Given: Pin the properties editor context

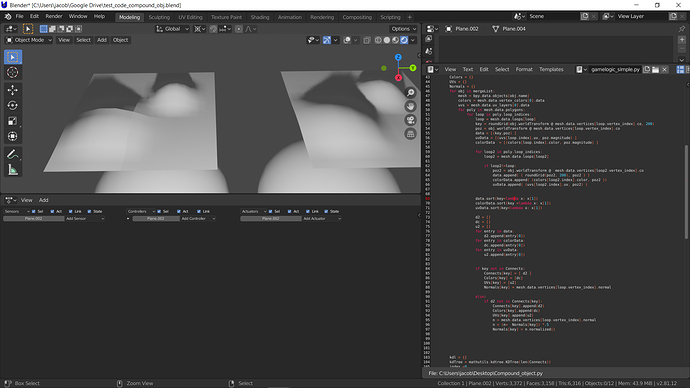Looking at the screenshot, I should 682,29.
